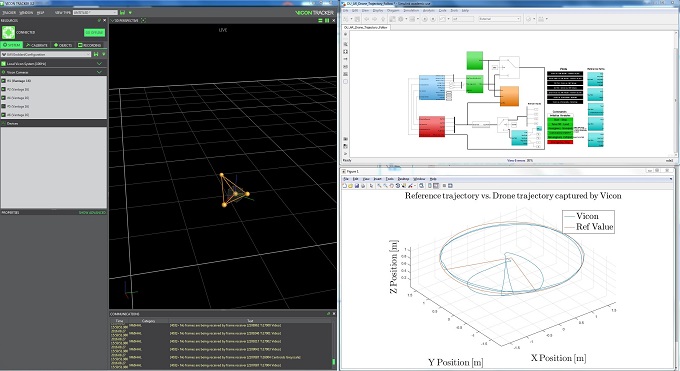Click the Stop simulation button in the Simulink toolbar
This screenshot has width=680, height=371.
point(433,19)
